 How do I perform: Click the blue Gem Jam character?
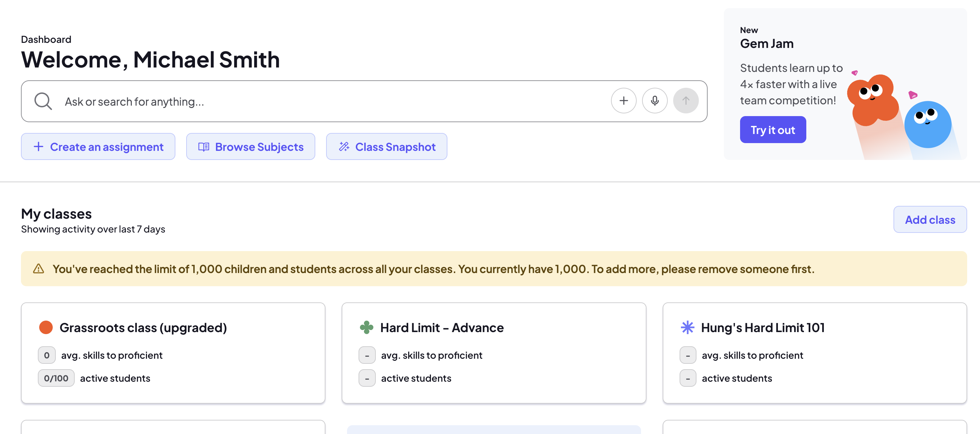click(928, 124)
